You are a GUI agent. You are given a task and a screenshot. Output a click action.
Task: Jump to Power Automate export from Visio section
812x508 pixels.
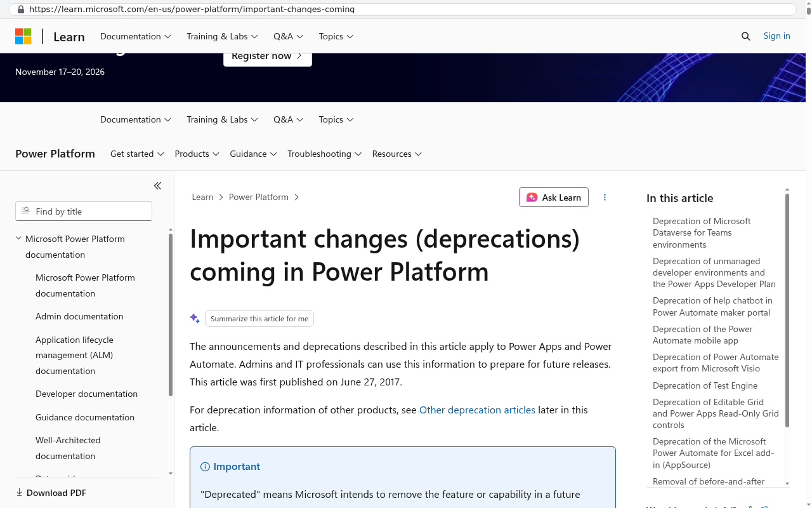click(x=716, y=363)
